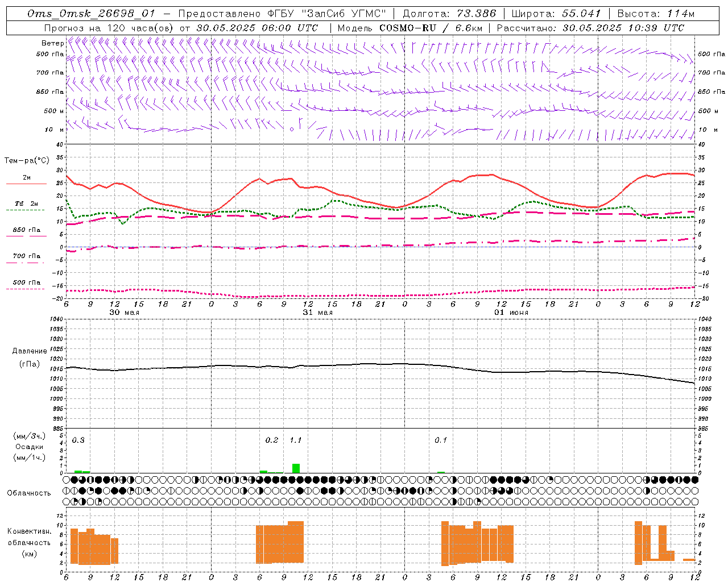Click the 31 мая date label
This screenshot has height=582, width=728.
tap(317, 313)
